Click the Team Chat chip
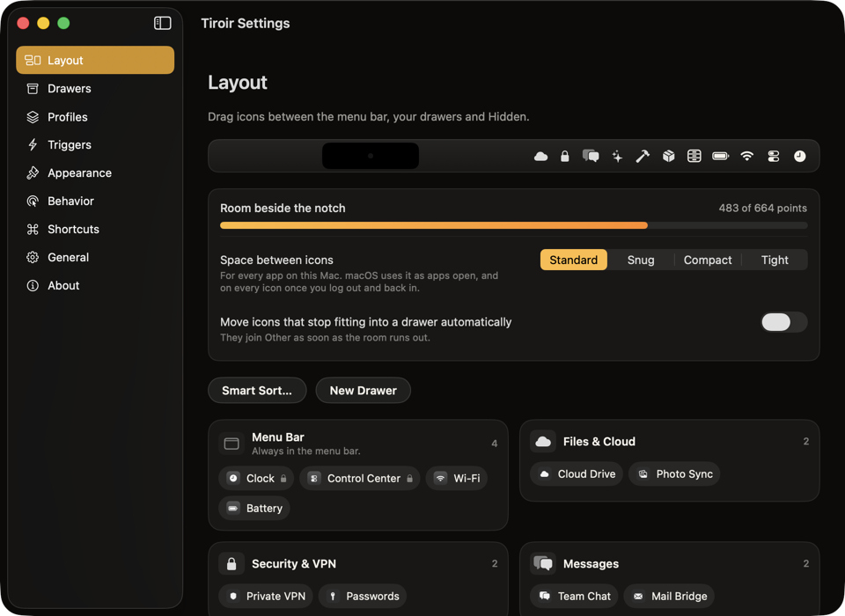This screenshot has width=845, height=616. 574,596
